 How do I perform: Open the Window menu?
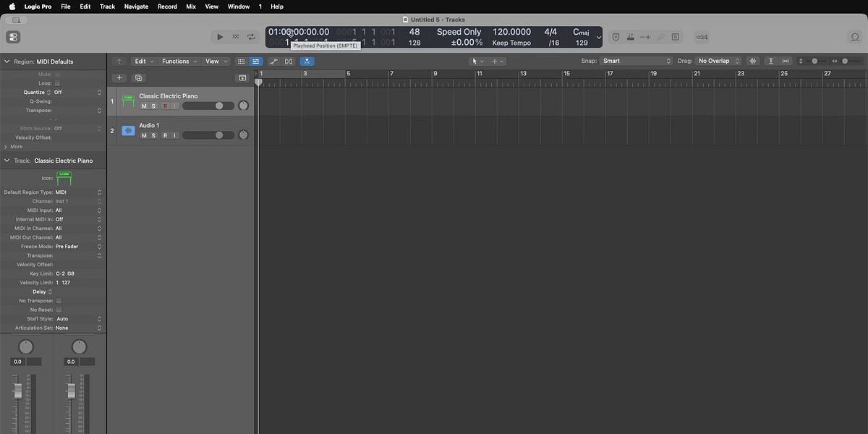point(239,6)
